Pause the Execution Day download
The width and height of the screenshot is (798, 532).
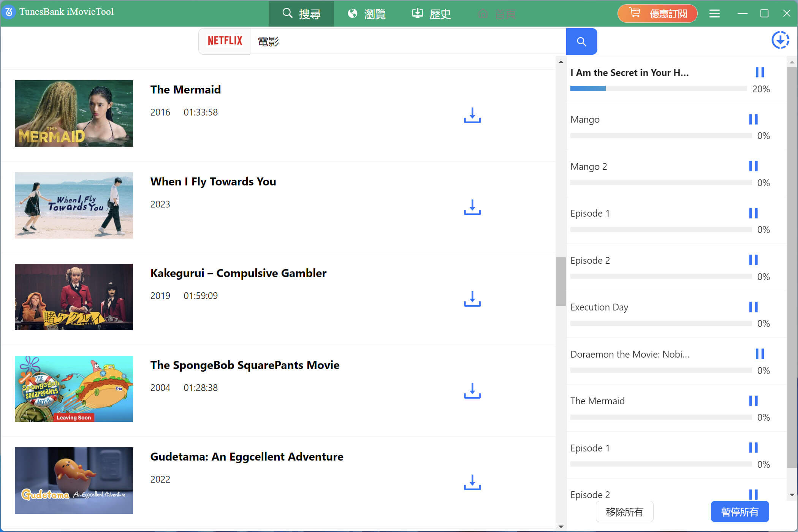click(753, 307)
